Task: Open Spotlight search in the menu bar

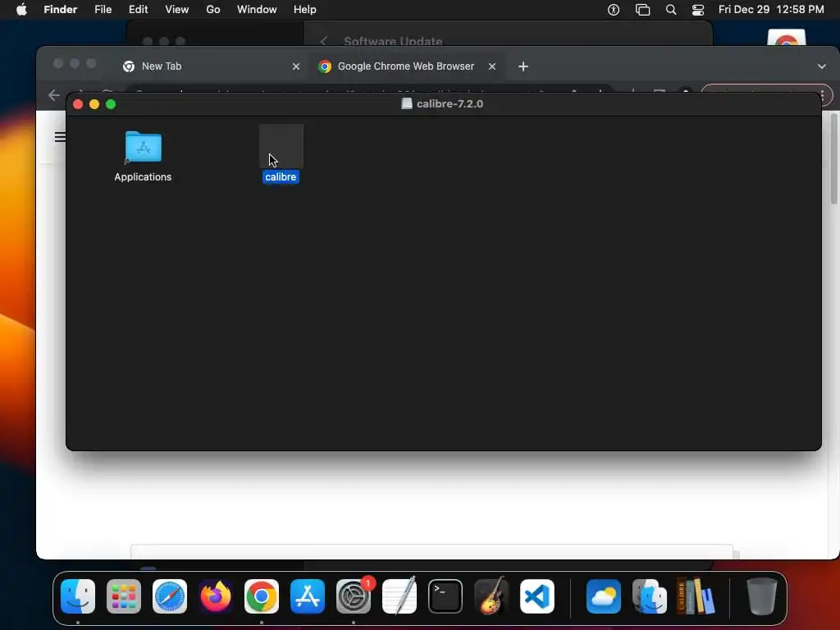Action: (671, 10)
